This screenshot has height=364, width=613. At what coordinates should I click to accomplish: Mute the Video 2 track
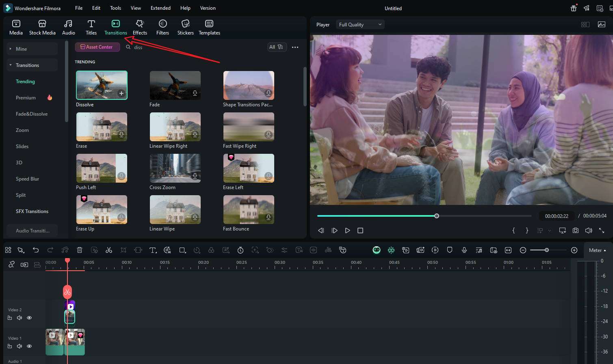pos(19,318)
